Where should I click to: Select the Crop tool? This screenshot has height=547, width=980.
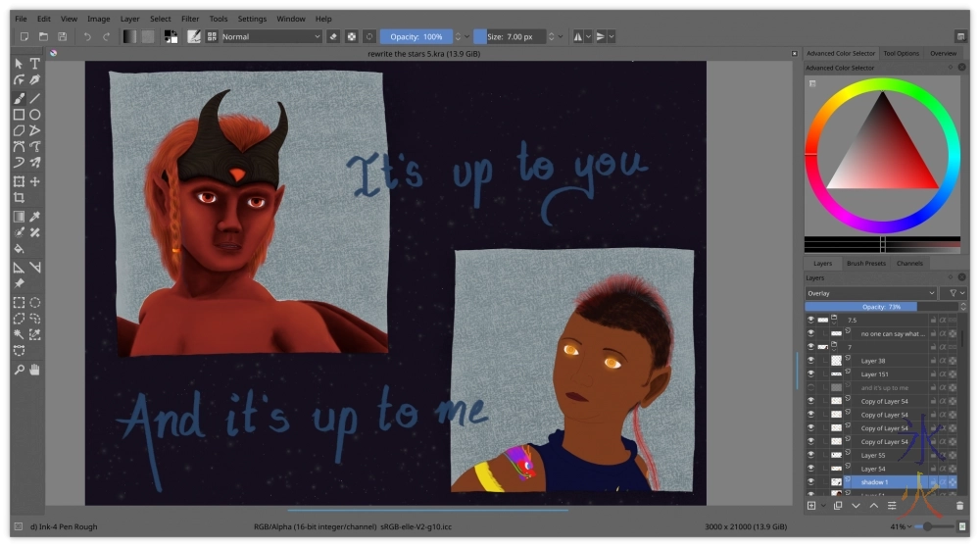[x=19, y=198]
